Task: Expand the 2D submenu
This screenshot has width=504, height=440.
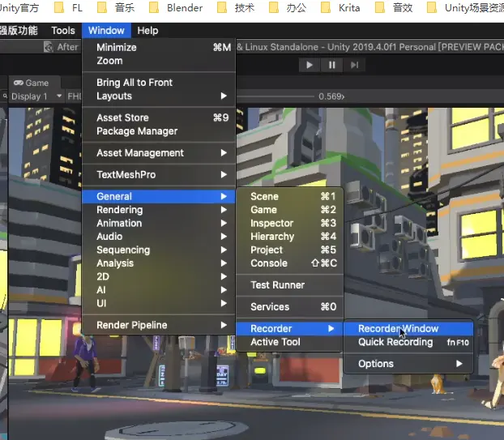Action: coord(159,277)
